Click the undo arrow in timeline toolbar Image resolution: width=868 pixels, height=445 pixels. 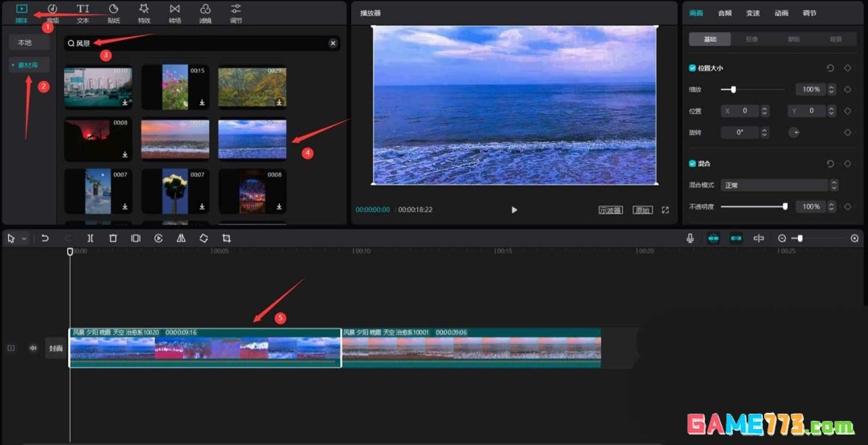coord(45,239)
